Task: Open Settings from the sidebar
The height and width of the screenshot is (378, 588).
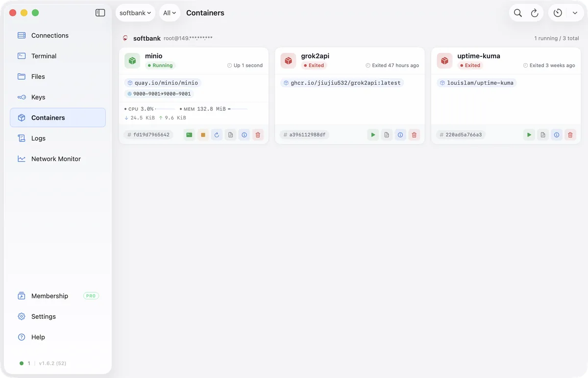Action: click(58, 316)
